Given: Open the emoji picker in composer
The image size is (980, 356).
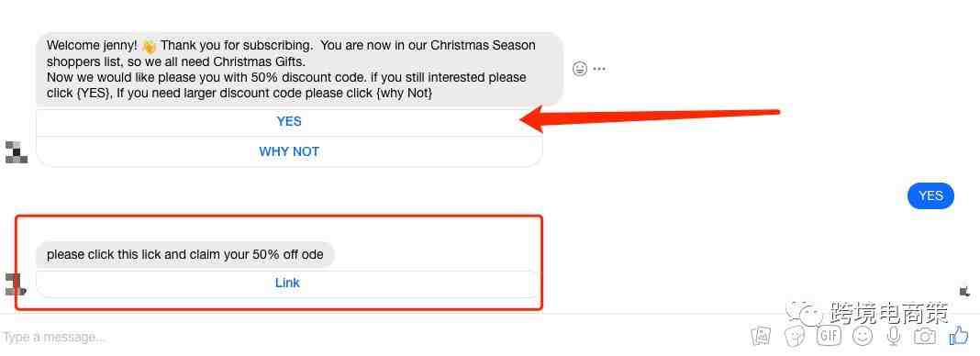Looking at the screenshot, I should pos(863,336).
